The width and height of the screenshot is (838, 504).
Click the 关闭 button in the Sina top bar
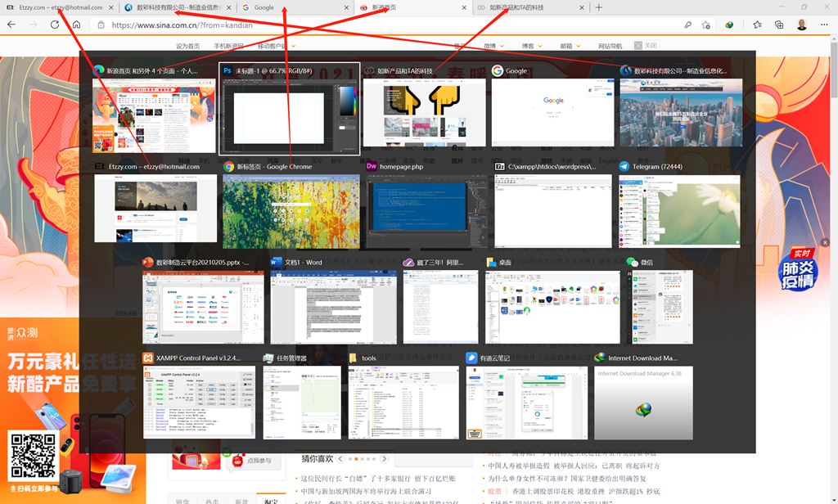coord(646,46)
